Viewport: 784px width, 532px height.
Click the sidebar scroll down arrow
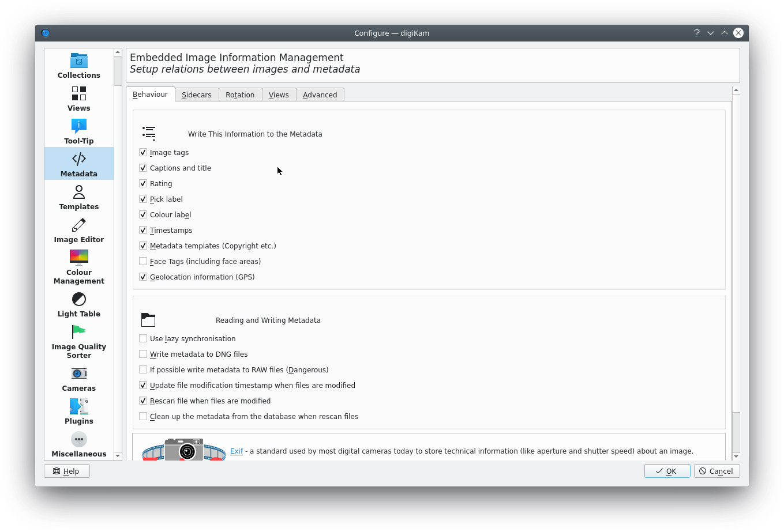118,455
